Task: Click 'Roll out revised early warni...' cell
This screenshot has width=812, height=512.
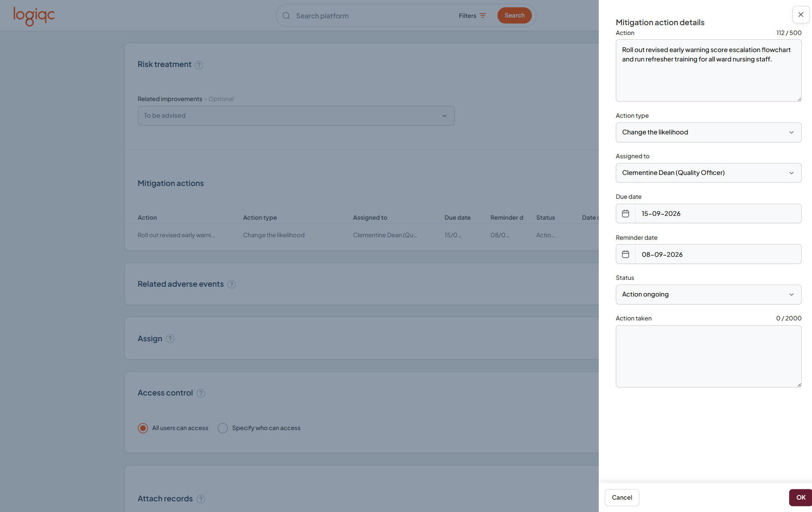Action: coord(176,235)
